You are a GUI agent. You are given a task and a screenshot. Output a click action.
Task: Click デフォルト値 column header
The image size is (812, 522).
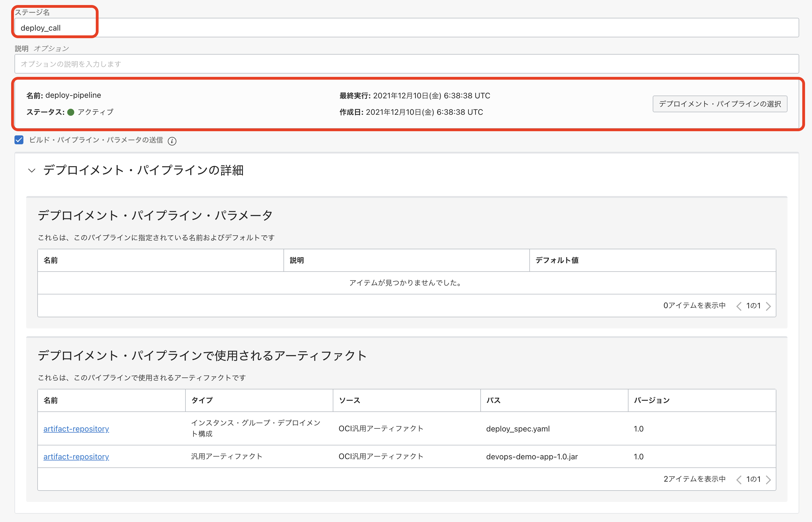click(x=557, y=260)
